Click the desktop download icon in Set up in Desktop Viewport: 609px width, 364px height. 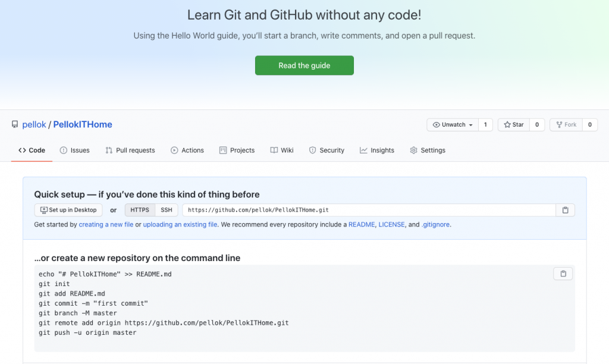tap(44, 210)
